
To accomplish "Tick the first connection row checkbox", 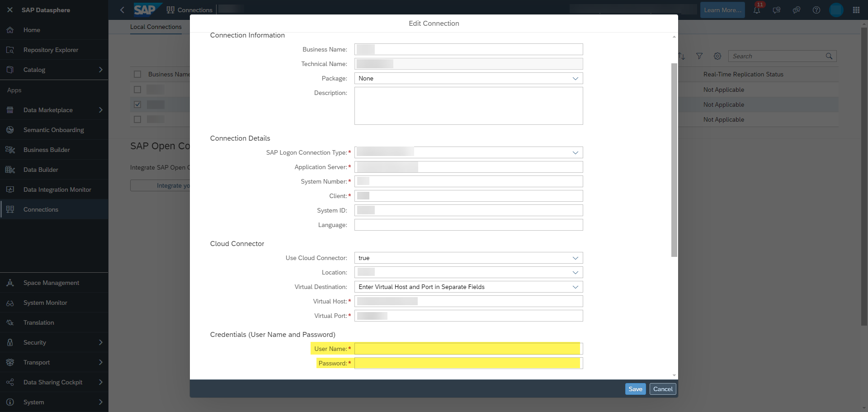I will coord(137,90).
